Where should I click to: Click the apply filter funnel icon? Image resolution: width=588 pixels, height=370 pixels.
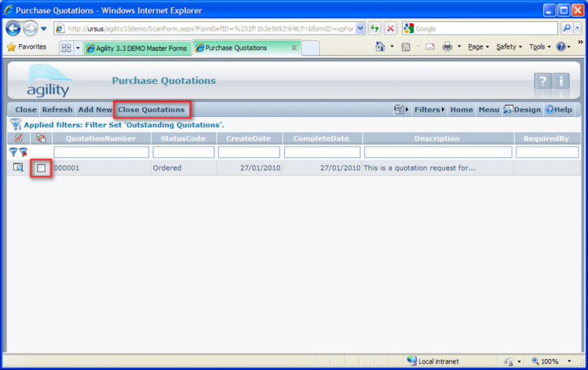13,152
